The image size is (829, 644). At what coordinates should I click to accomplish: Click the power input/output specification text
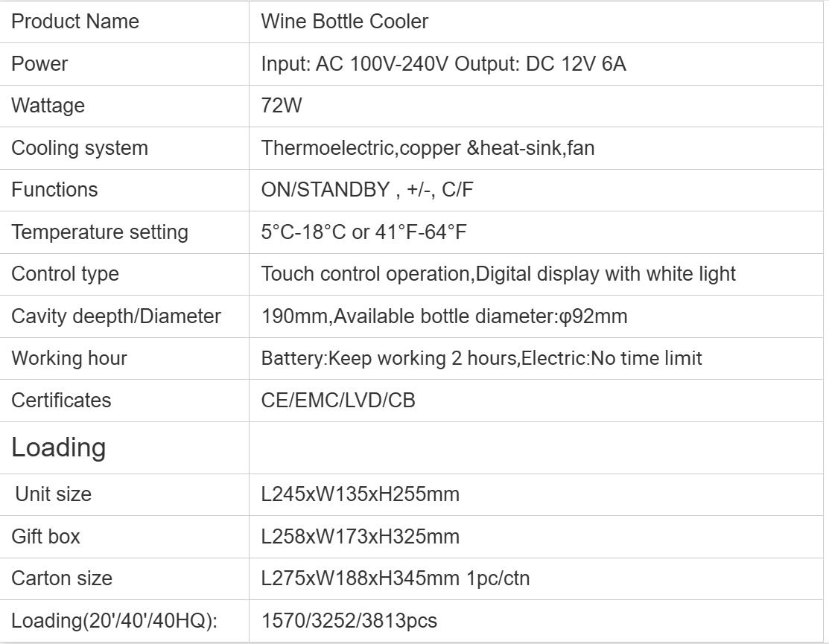[443, 64]
